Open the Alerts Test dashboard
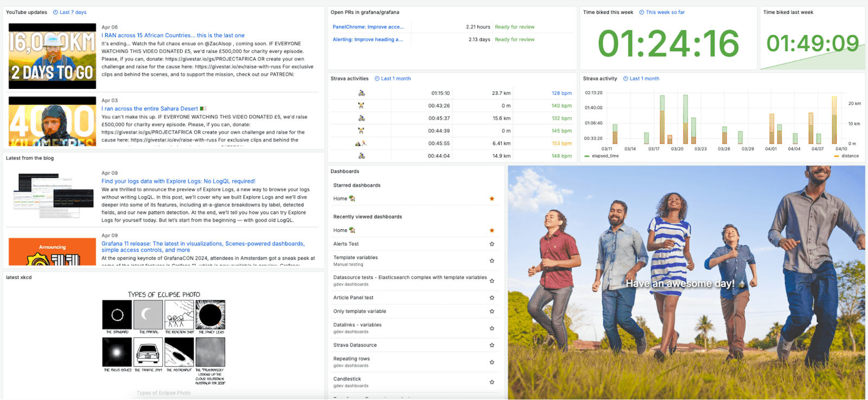The width and height of the screenshot is (868, 400). click(x=346, y=244)
